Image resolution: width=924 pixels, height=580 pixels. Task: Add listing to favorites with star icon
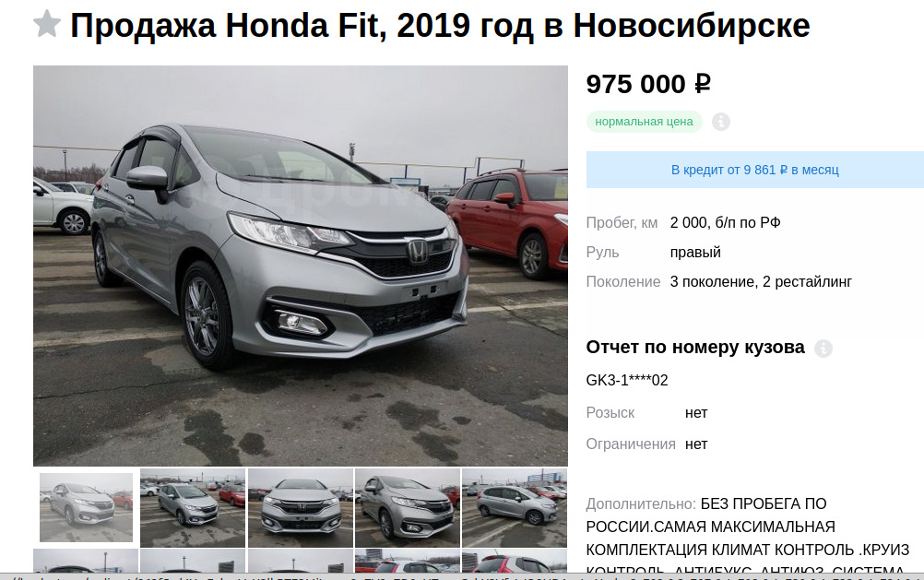pyautogui.click(x=46, y=25)
